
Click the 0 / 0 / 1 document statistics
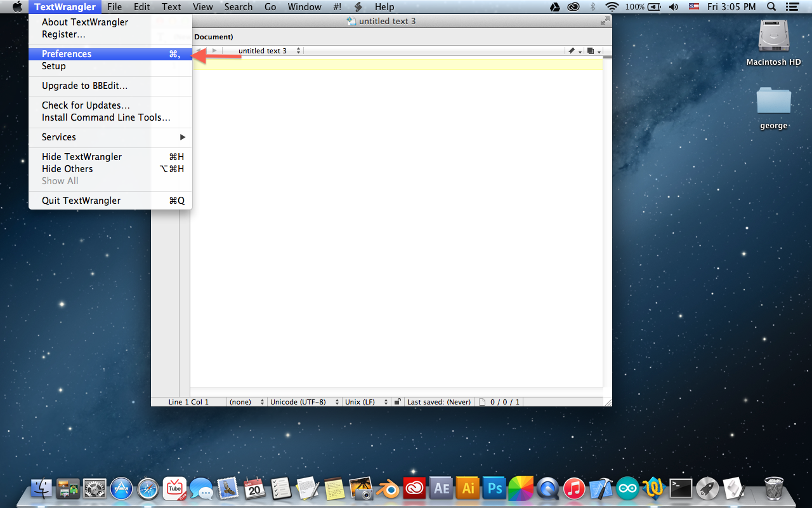[499, 402]
